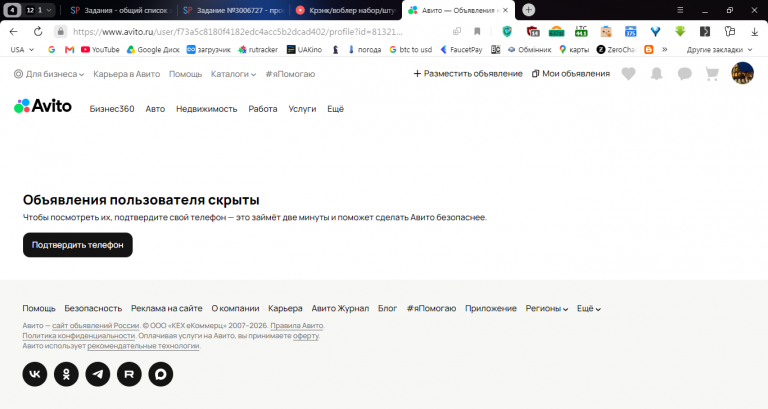Open the extensions puzzle icon

(x=730, y=31)
